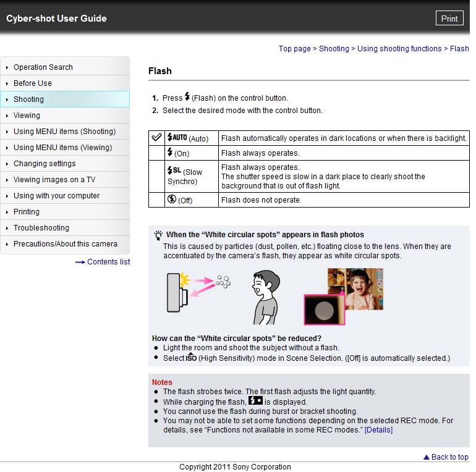
Task: Click the Flash On lightning icon
Action: [x=170, y=153]
